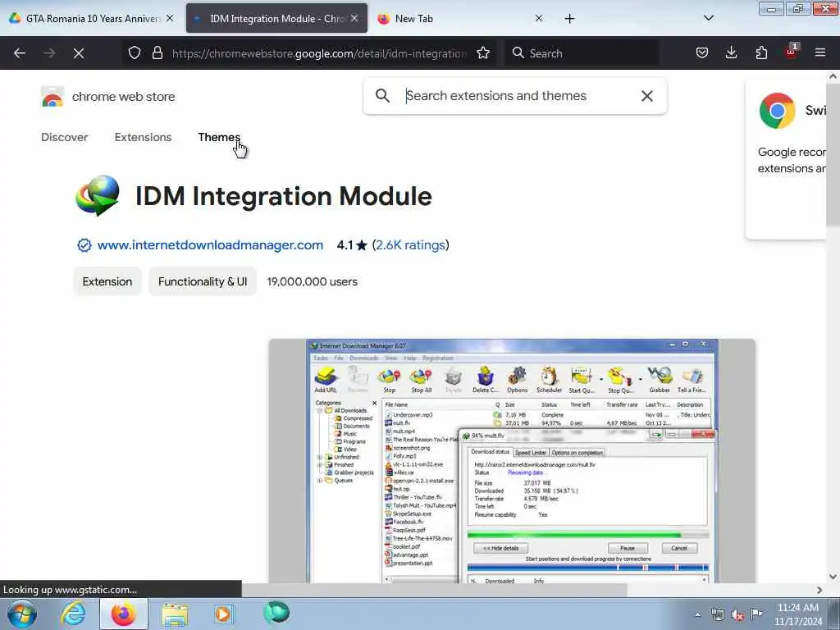Open the Windows Start menu
This screenshot has width=840, height=630.
point(22,614)
